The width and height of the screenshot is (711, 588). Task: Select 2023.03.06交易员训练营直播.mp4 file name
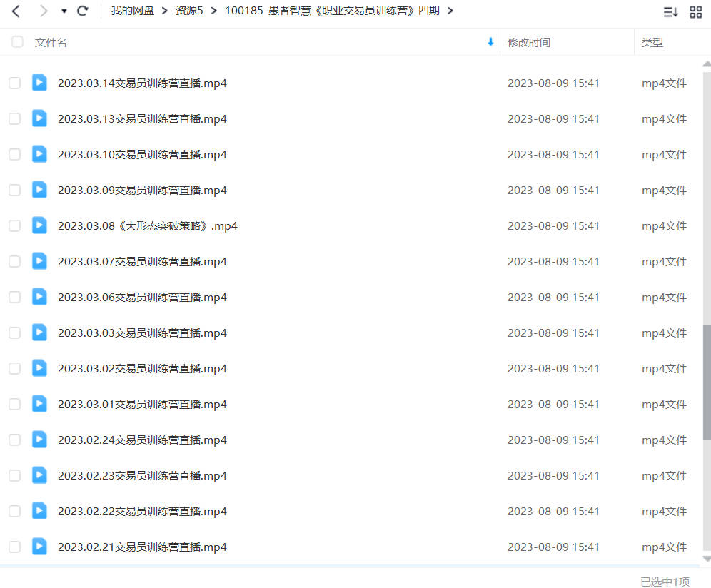[x=142, y=297]
